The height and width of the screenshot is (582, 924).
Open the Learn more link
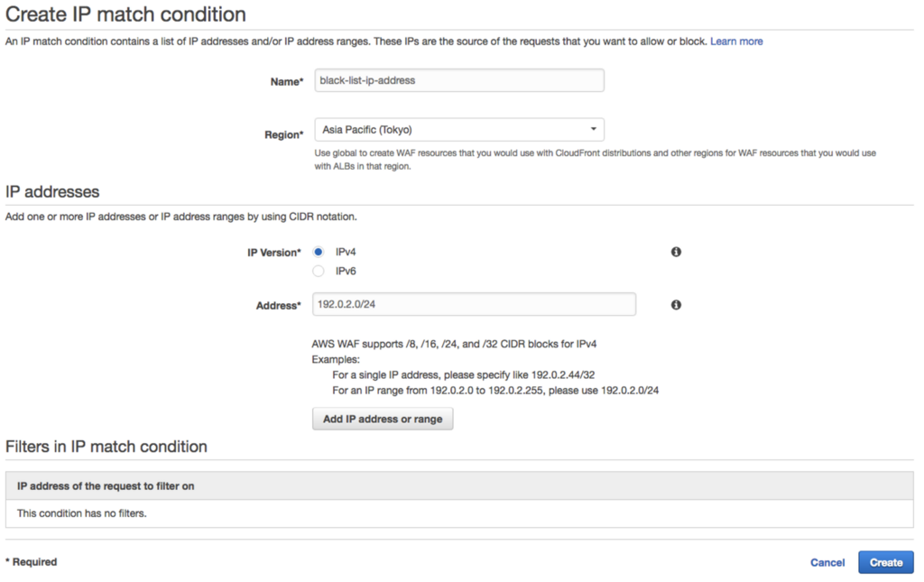coord(736,42)
